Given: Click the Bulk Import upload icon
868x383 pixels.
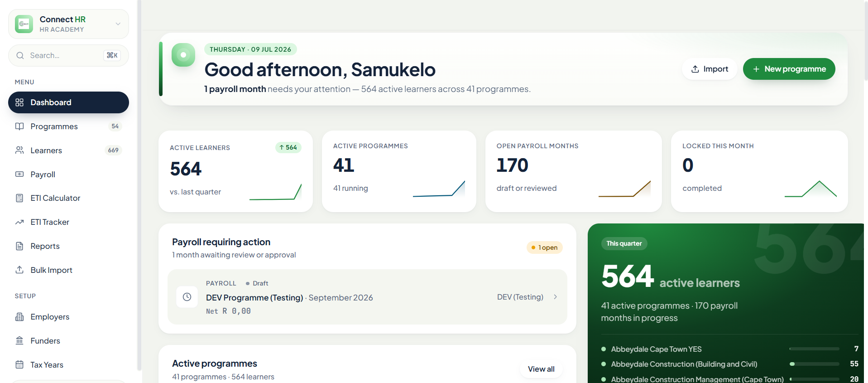Looking at the screenshot, I should pyautogui.click(x=19, y=270).
